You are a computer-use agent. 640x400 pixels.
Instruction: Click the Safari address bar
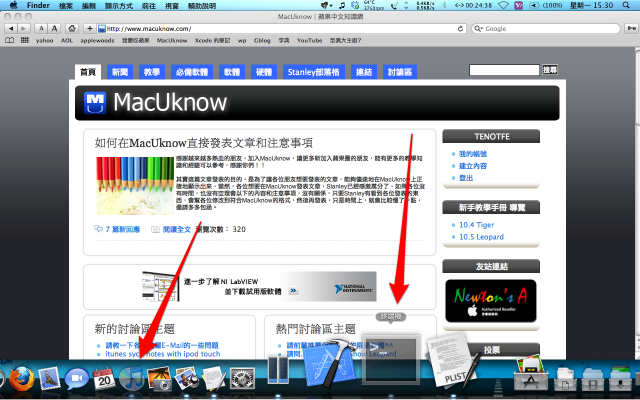click(282, 29)
